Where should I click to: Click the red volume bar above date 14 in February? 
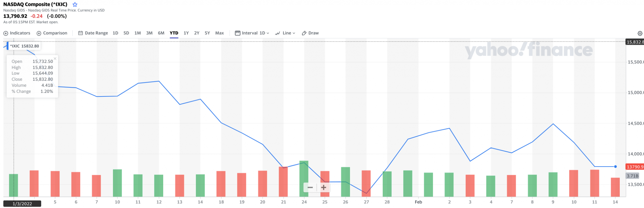615,187
